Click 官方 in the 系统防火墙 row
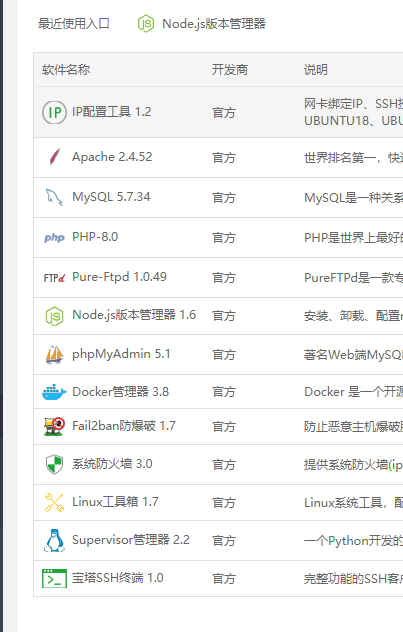403x632 pixels. click(224, 465)
